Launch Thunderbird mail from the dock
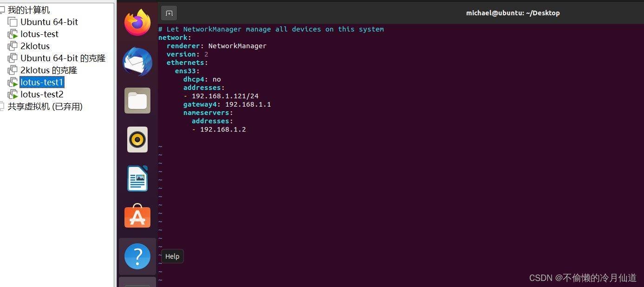The image size is (644, 287). (x=137, y=62)
